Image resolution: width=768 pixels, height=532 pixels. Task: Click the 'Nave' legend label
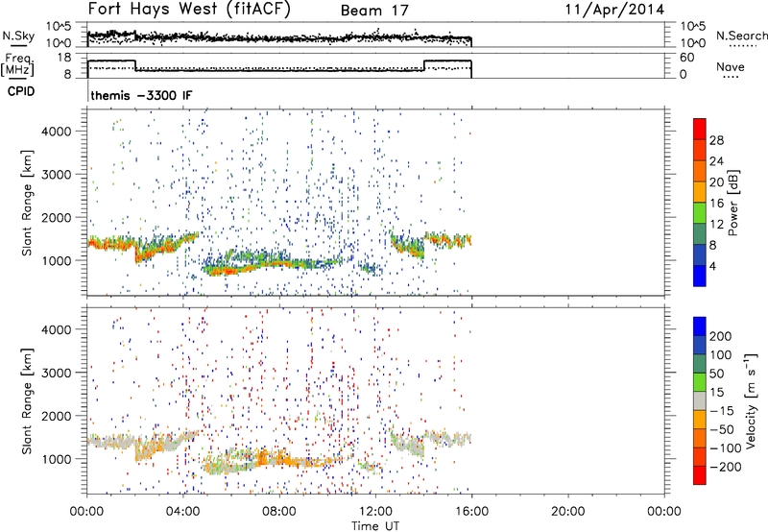[730, 67]
